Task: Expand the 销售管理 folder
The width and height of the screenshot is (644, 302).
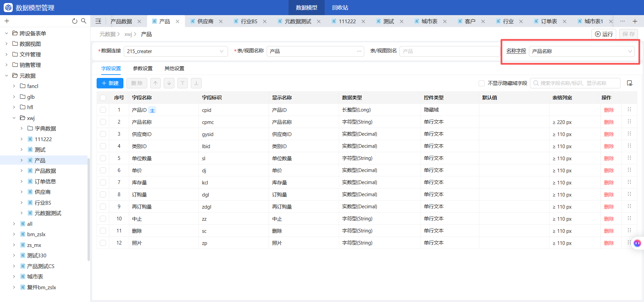Action: [6, 65]
